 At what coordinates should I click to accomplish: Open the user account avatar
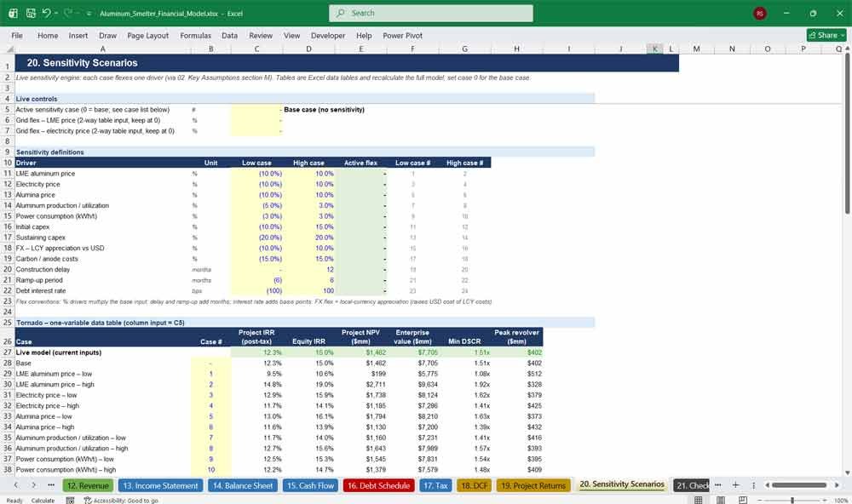point(760,13)
